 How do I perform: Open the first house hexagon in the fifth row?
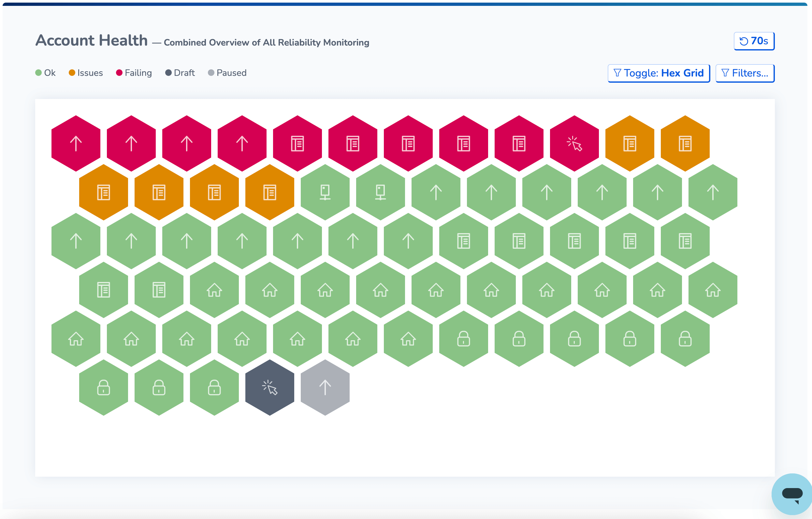click(x=76, y=339)
